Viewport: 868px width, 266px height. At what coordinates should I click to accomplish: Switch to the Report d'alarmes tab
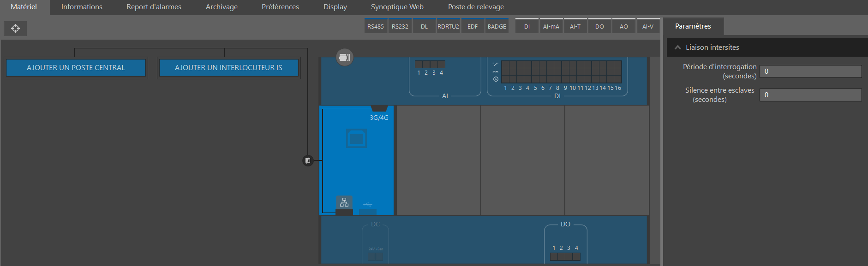[154, 7]
